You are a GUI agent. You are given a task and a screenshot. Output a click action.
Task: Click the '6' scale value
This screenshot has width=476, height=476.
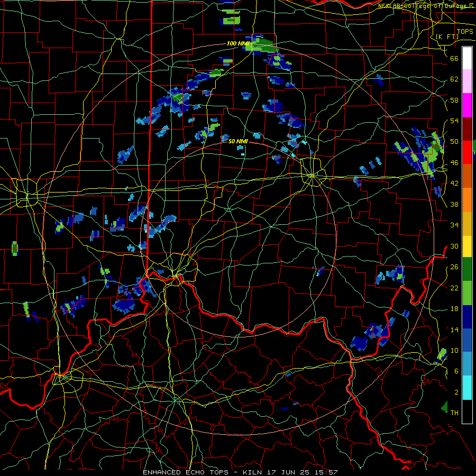[x=456, y=371]
